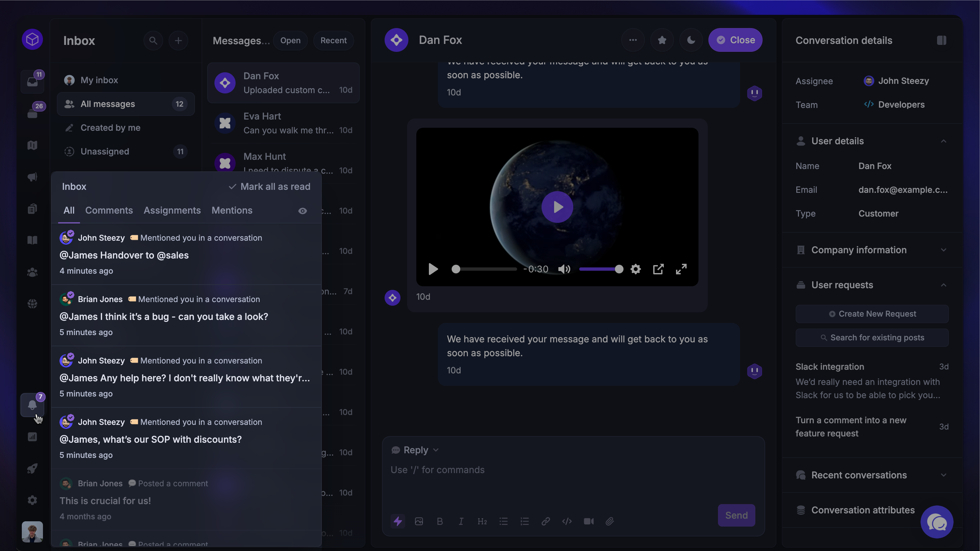Open the Slack integration request
The width and height of the screenshot is (980, 551).
(x=872, y=381)
